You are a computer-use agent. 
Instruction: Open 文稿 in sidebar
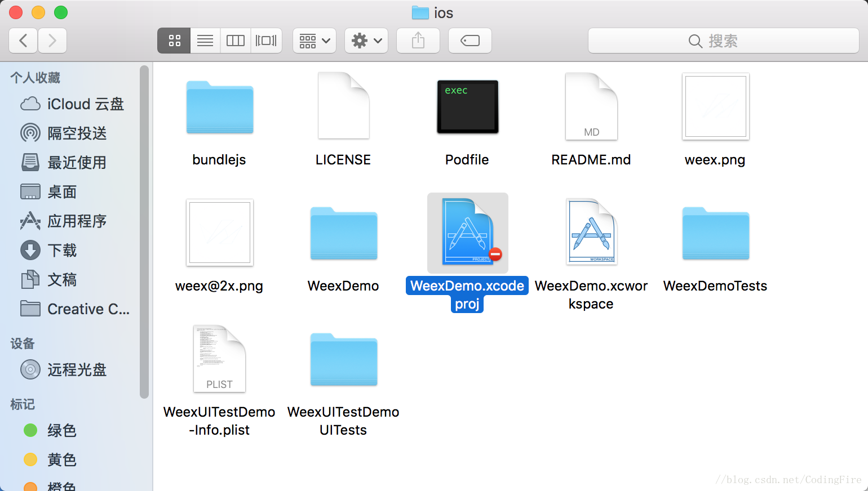pyautogui.click(x=48, y=280)
